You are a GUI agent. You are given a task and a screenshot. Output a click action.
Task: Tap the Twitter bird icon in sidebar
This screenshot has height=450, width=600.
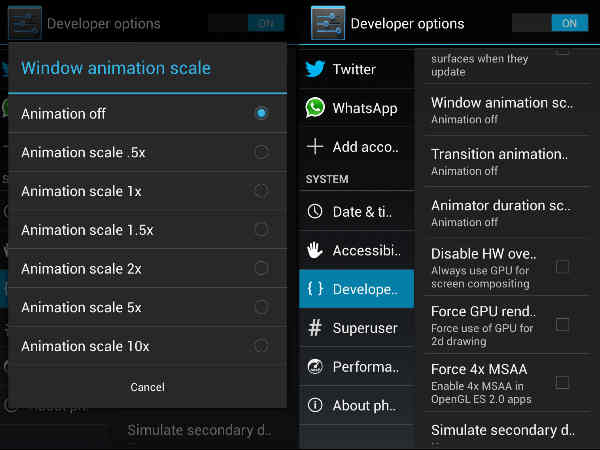pos(316,69)
